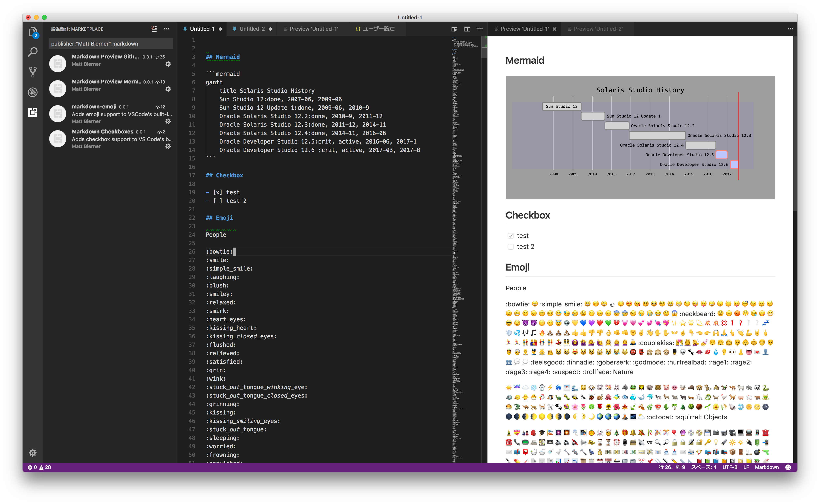Switch to the Untitled-2 editor tab

click(x=252, y=29)
